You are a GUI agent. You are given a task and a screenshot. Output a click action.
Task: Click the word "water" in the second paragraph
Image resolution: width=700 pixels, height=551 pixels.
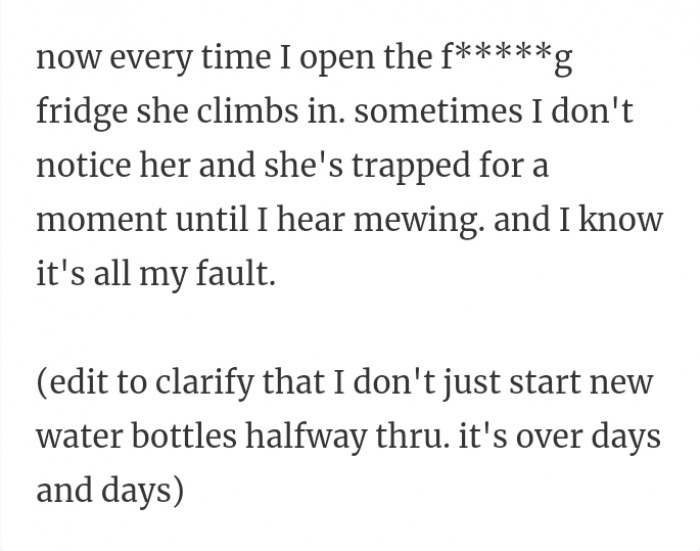coord(75,437)
